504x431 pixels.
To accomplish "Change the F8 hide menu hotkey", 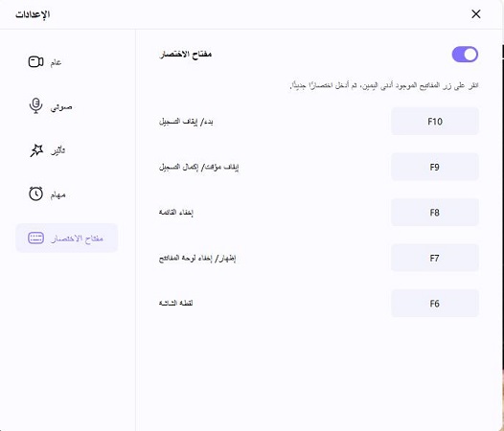I will (x=435, y=213).
